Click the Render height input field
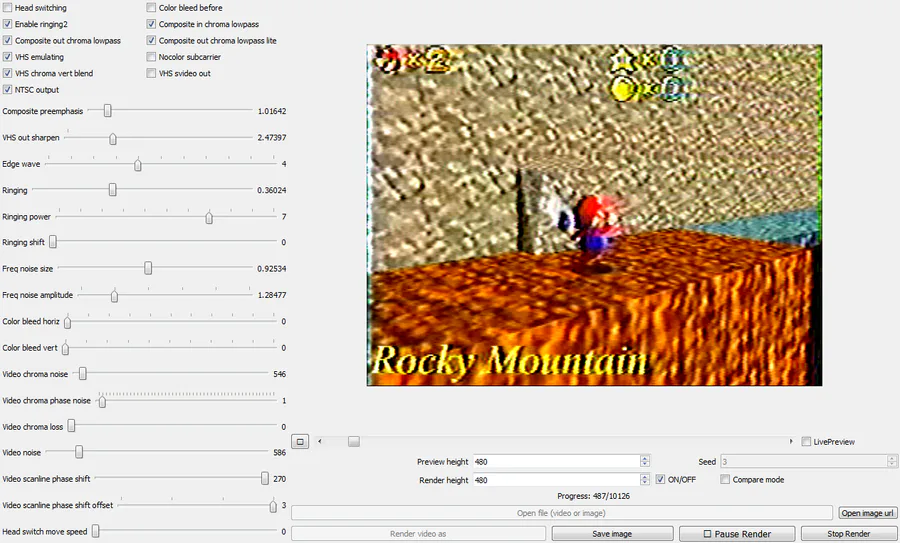Screen dimensions: 900x543 pyautogui.click(x=556, y=480)
